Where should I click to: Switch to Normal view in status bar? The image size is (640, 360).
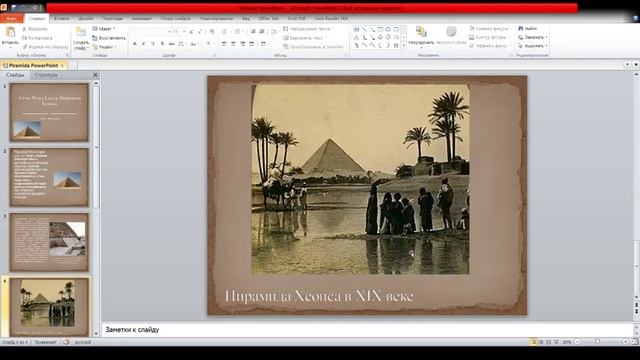tap(533, 342)
